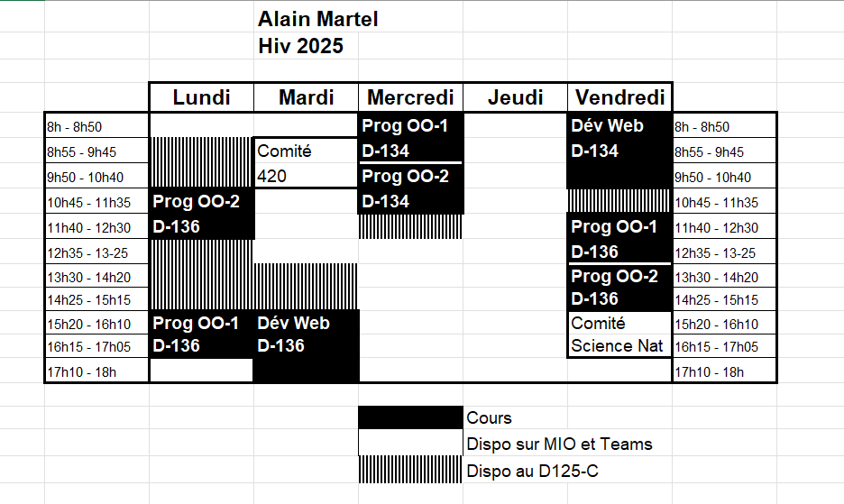Select the Mercredi day header
844x504 pixels.
click(x=410, y=97)
